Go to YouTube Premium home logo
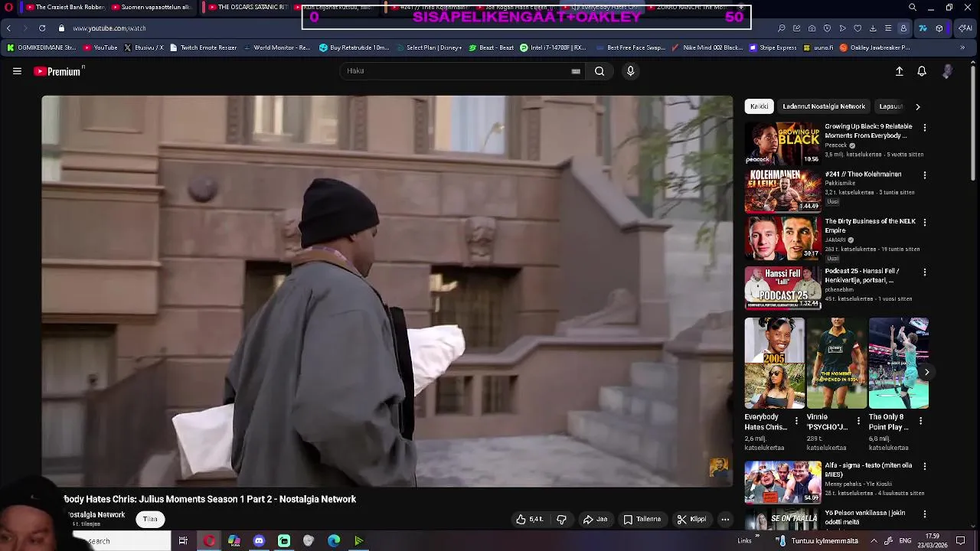The height and width of the screenshot is (551, 980). pos(58,71)
